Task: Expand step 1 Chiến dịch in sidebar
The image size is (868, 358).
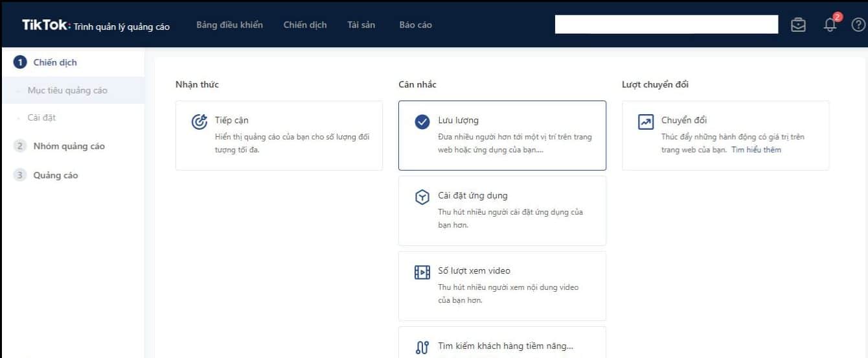Action: point(55,62)
